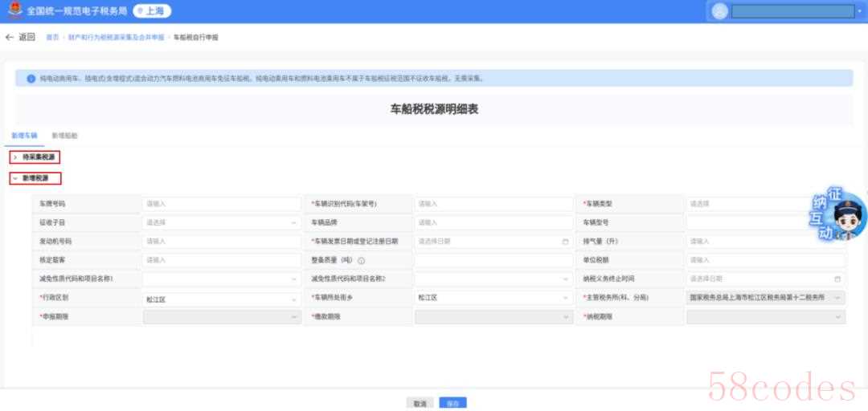Open the 征收子目 dropdown
Image resolution: width=868 pixels, height=411 pixels.
point(221,222)
